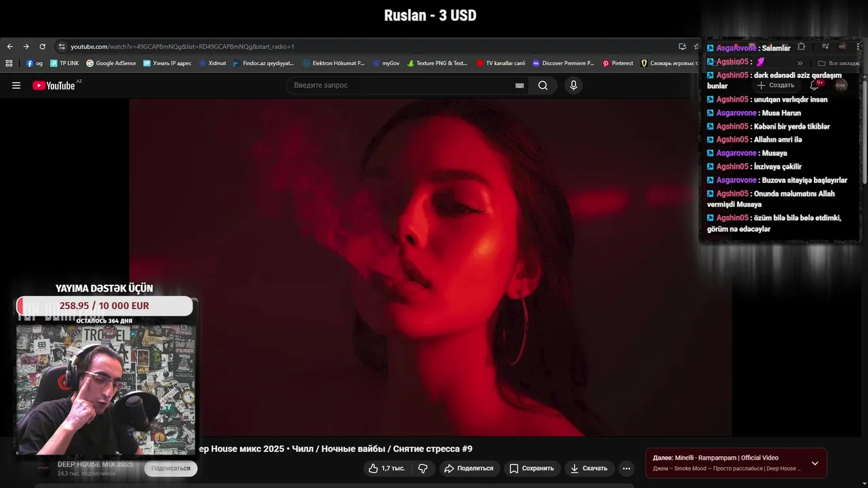
Task: Open DEEP HOUSE MIX 2025 channel name
Action: click(95, 464)
